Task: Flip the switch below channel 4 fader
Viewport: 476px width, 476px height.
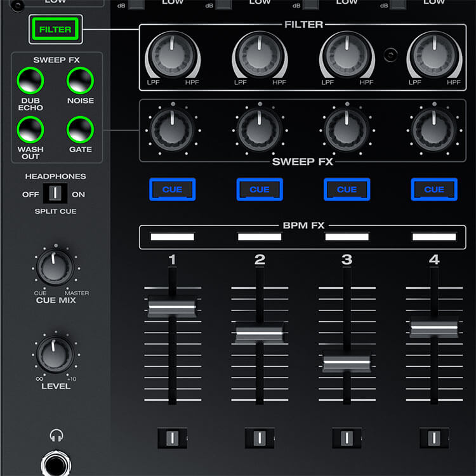Action: pyautogui.click(x=434, y=437)
